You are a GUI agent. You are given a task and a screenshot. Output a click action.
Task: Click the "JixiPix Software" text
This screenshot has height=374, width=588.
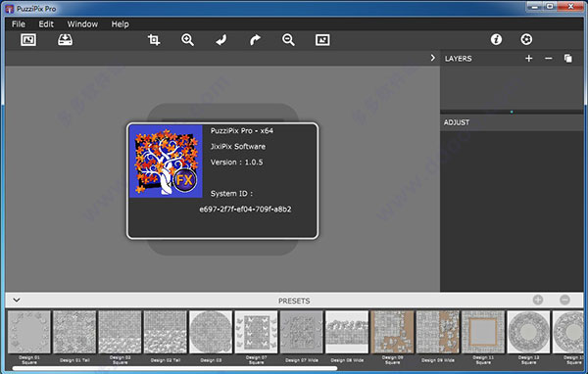[238, 147]
